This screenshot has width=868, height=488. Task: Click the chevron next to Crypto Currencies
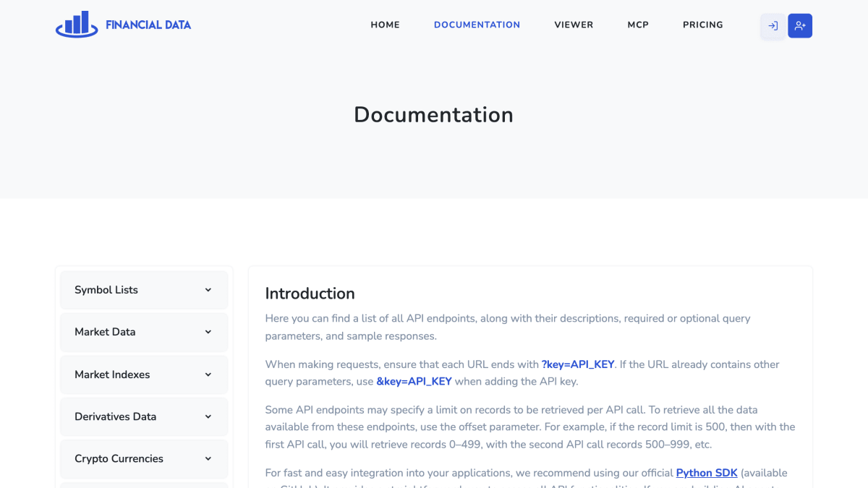(208, 458)
